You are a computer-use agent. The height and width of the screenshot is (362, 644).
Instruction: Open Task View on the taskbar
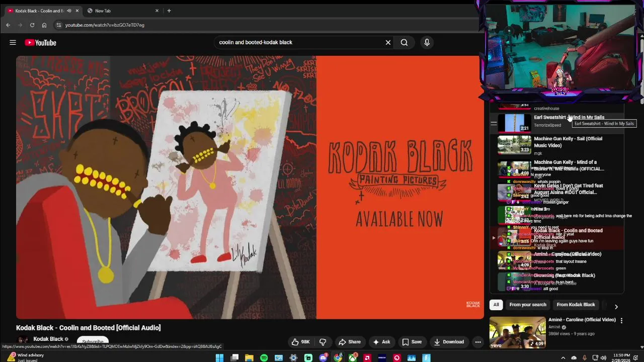[x=234, y=358]
